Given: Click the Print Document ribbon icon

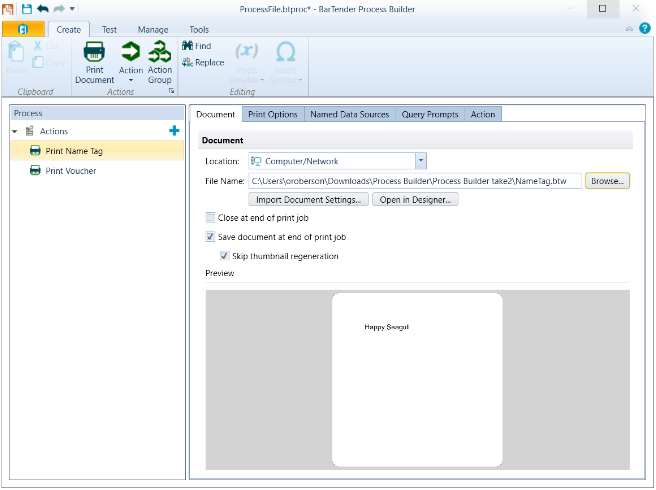Looking at the screenshot, I should [94, 52].
